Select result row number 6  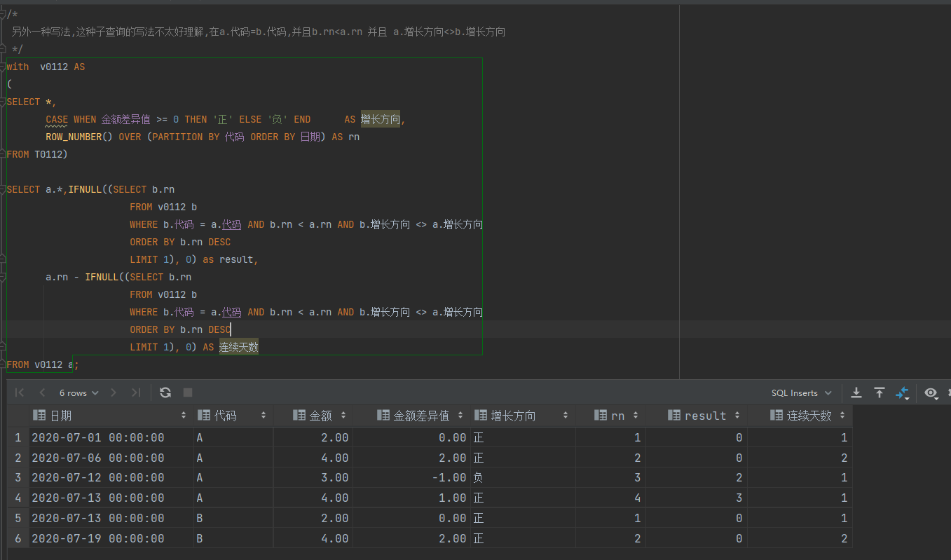point(18,539)
